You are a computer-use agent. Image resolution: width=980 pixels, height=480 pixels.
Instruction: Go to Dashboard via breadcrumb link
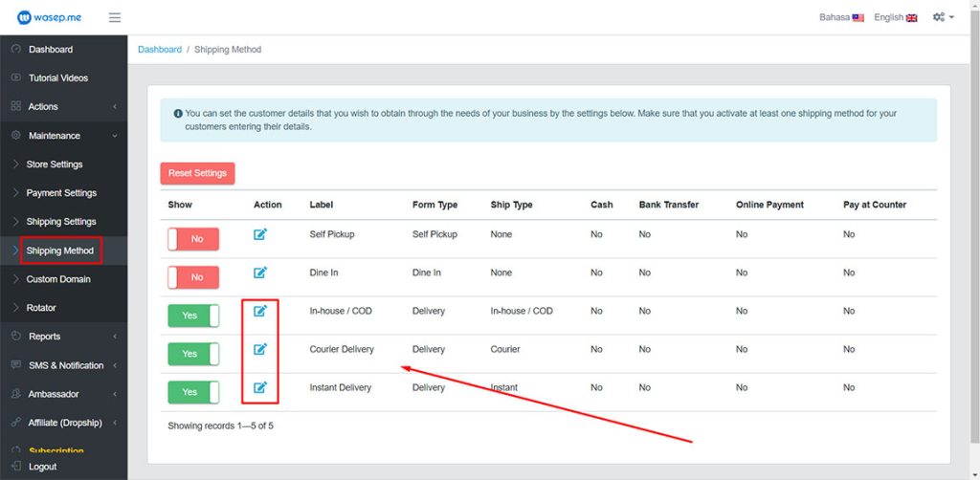click(160, 50)
